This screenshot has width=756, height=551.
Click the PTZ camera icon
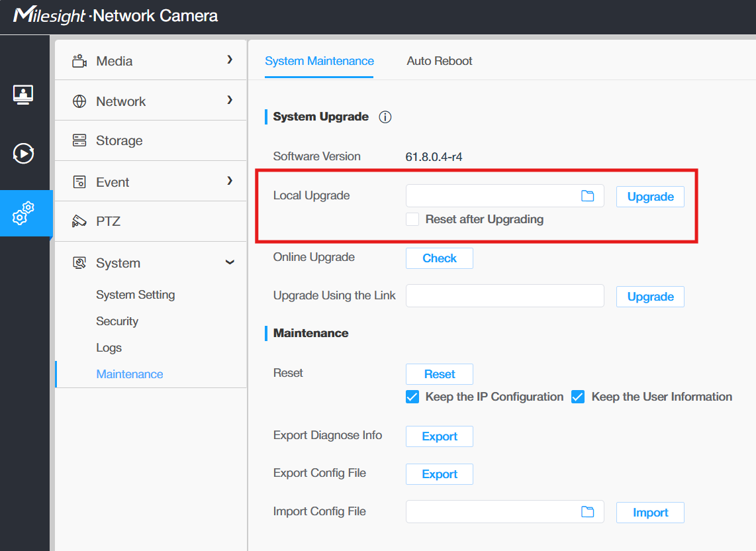79,221
